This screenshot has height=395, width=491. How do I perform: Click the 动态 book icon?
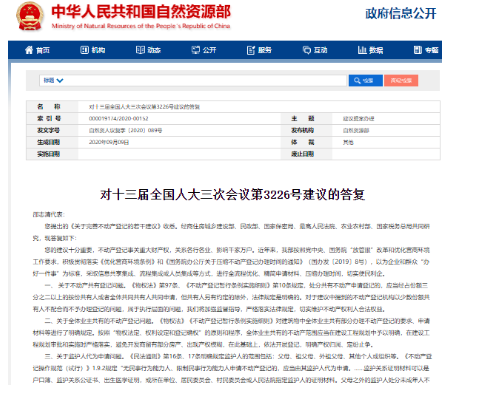[x=140, y=50]
